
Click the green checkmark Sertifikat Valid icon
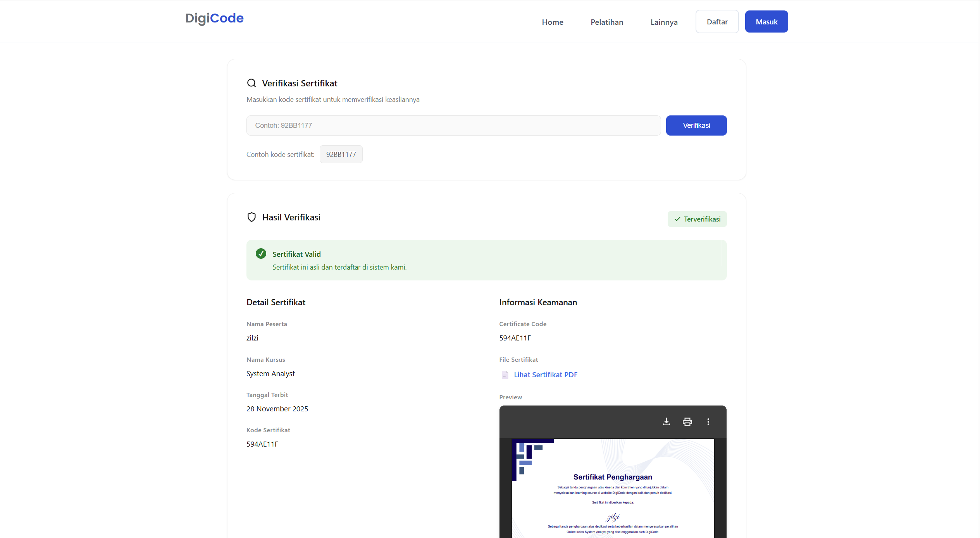(x=261, y=254)
